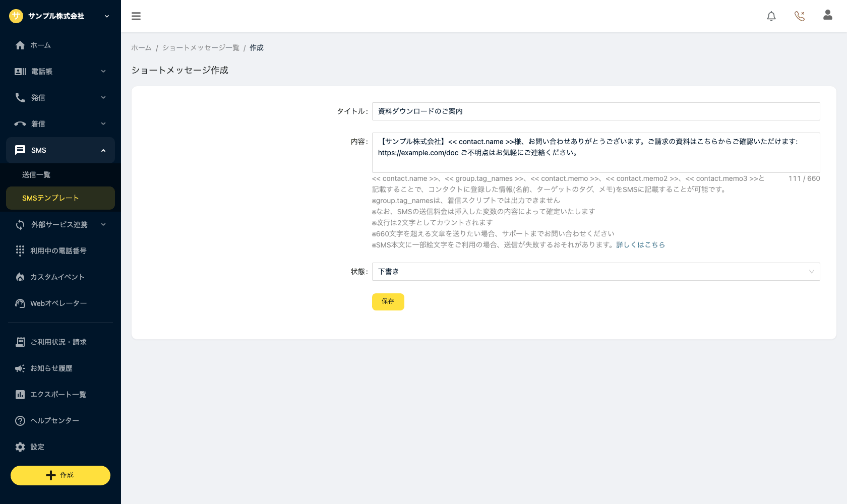Screen dimensions: 847x504
Task: Open ヘルプセンター menu item
Action: tap(60, 421)
